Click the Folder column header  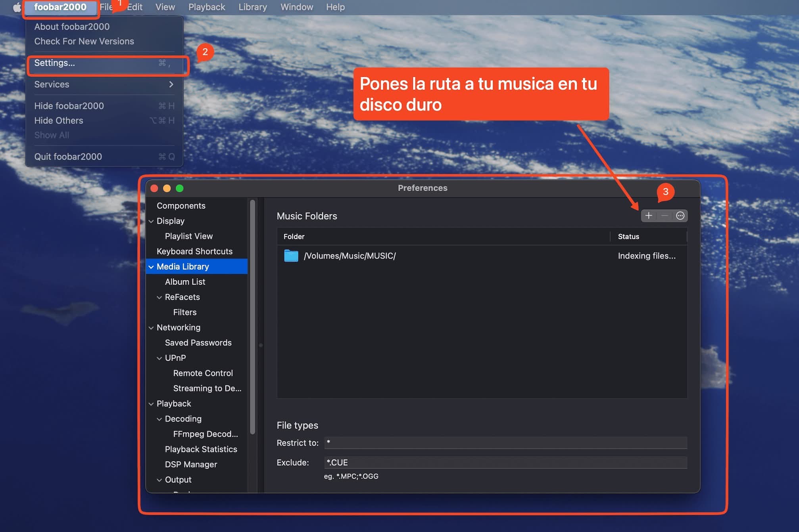443,237
